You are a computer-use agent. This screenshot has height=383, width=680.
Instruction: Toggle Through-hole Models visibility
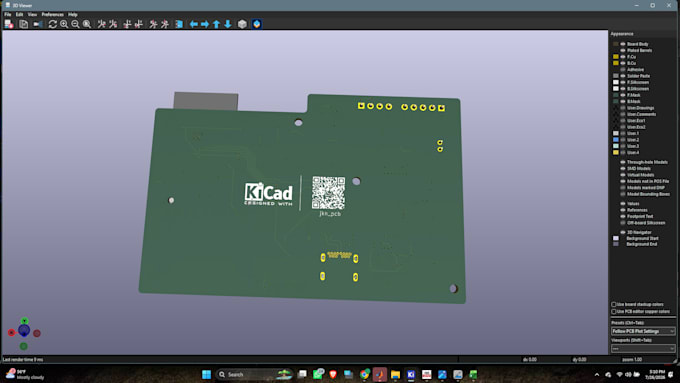pos(623,162)
